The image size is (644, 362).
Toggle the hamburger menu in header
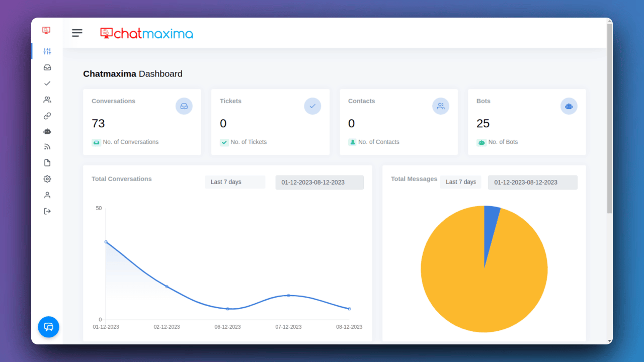[77, 33]
